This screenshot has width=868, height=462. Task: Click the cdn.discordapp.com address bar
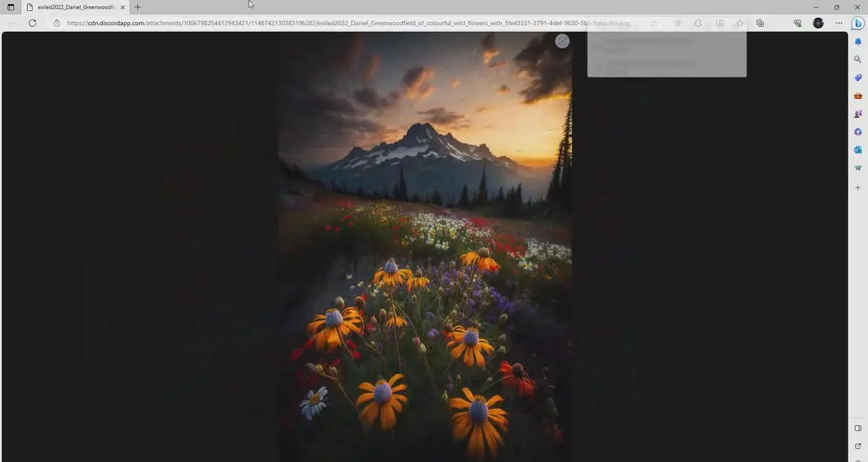[349, 23]
